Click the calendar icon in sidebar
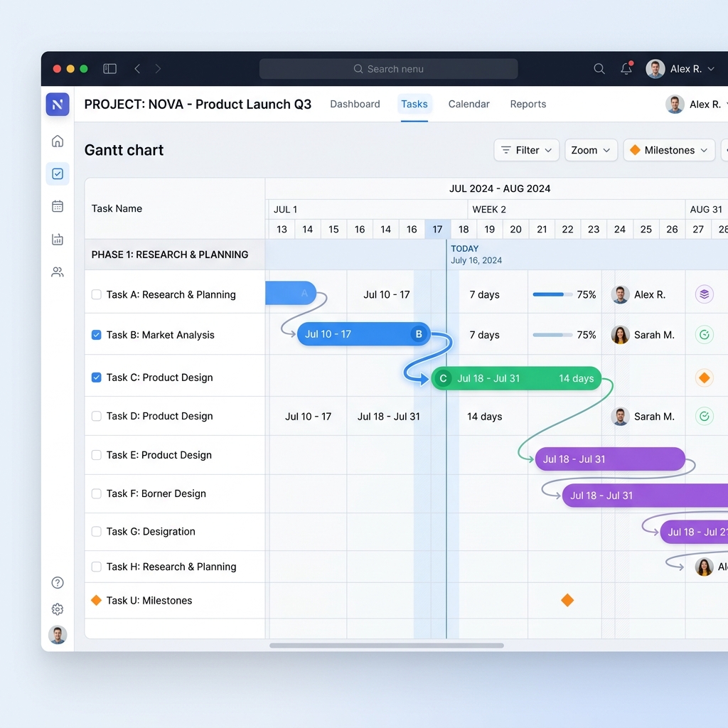The image size is (728, 728). 58,206
